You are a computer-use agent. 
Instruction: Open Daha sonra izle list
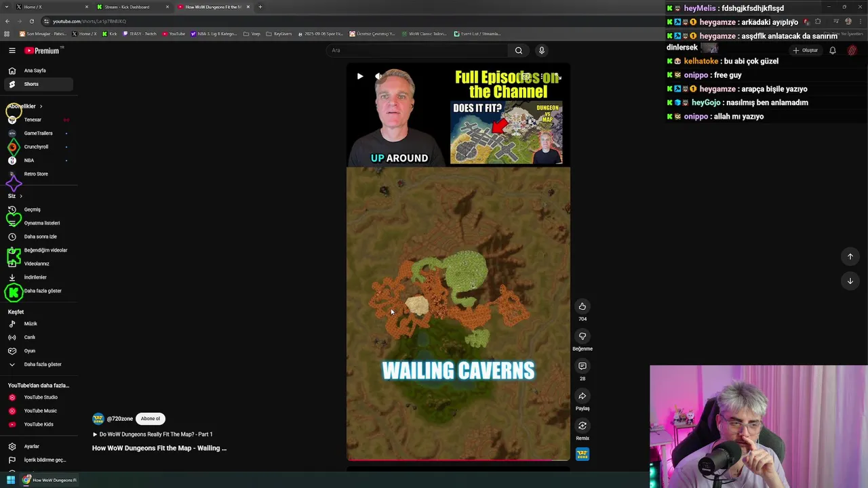coord(38,237)
